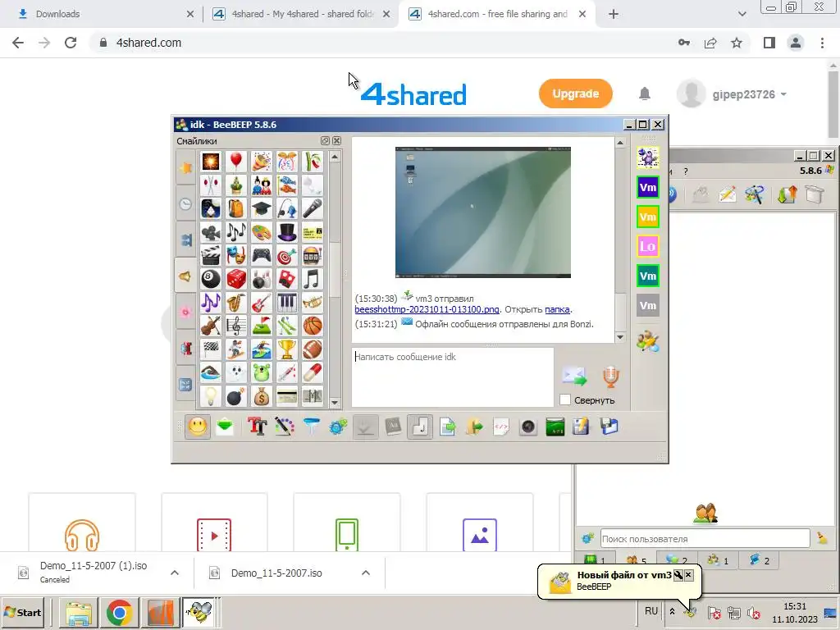Viewport: 840px width, 630px height.
Task: Toggle the Enter-key newline button in toolbar
Action: 419,427
